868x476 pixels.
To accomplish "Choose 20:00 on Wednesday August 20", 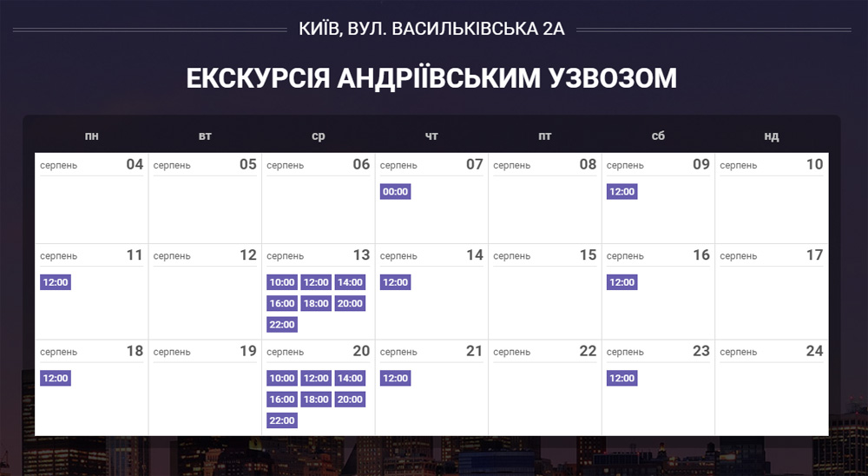I will (x=350, y=400).
